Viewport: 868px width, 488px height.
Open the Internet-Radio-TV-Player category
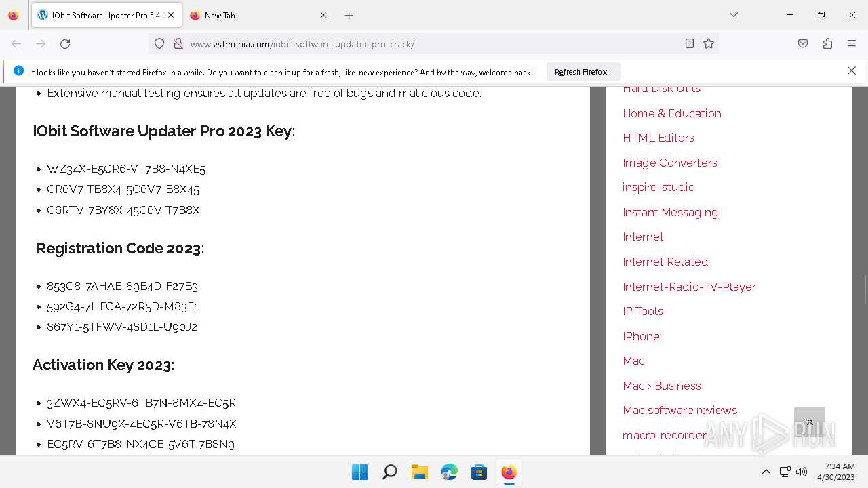click(689, 287)
